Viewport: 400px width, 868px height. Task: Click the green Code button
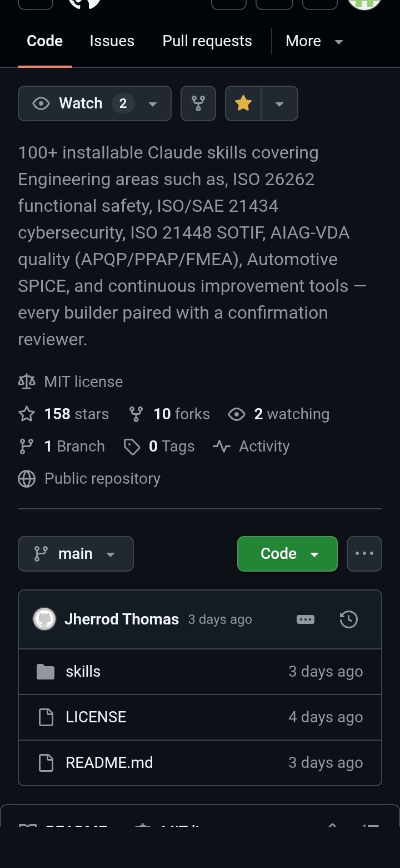click(287, 554)
